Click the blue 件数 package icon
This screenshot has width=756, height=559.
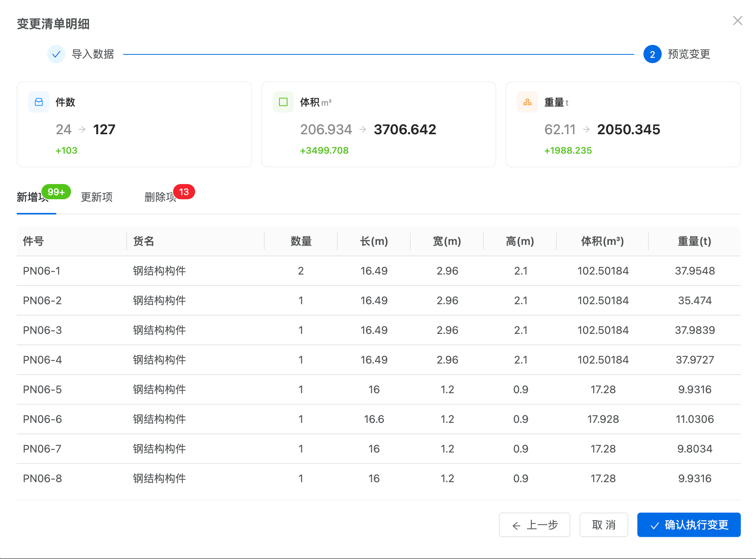(39, 102)
